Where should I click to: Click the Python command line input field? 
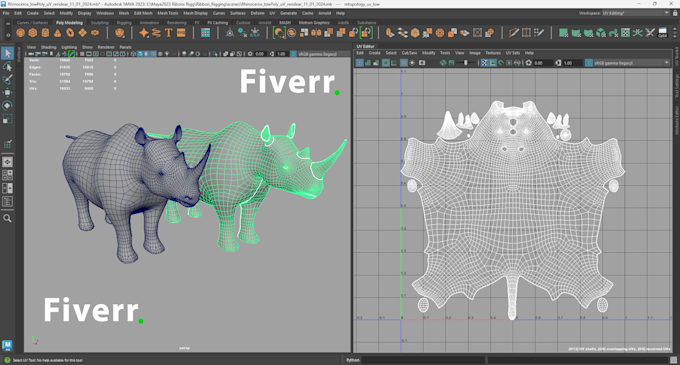pos(423,360)
